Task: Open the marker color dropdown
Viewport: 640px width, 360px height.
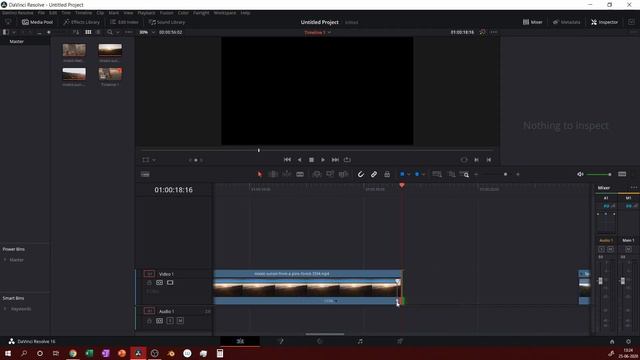Action: [423, 175]
